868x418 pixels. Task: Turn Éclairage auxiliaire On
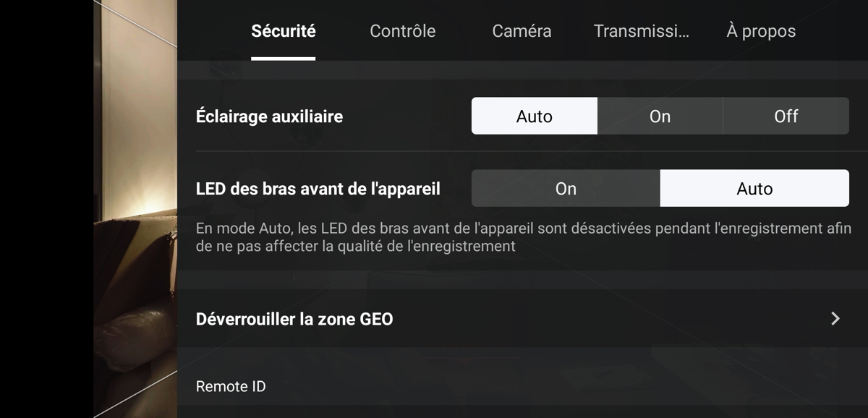point(660,116)
